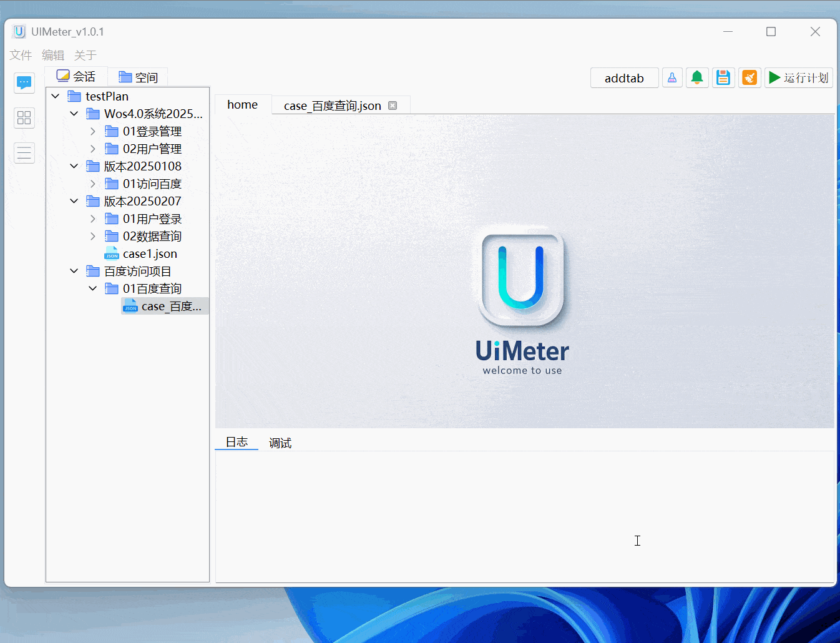
Task: Click the testPlan folder icon
Action: click(x=74, y=96)
